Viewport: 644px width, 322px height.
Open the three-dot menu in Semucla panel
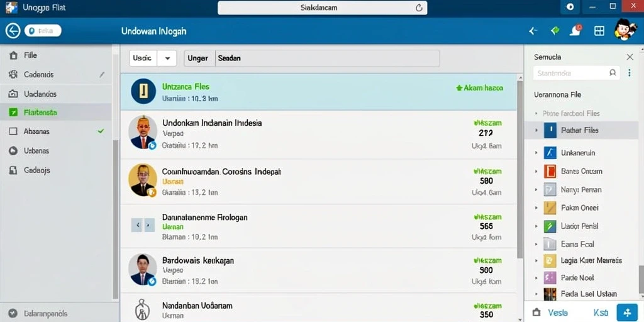click(x=630, y=73)
